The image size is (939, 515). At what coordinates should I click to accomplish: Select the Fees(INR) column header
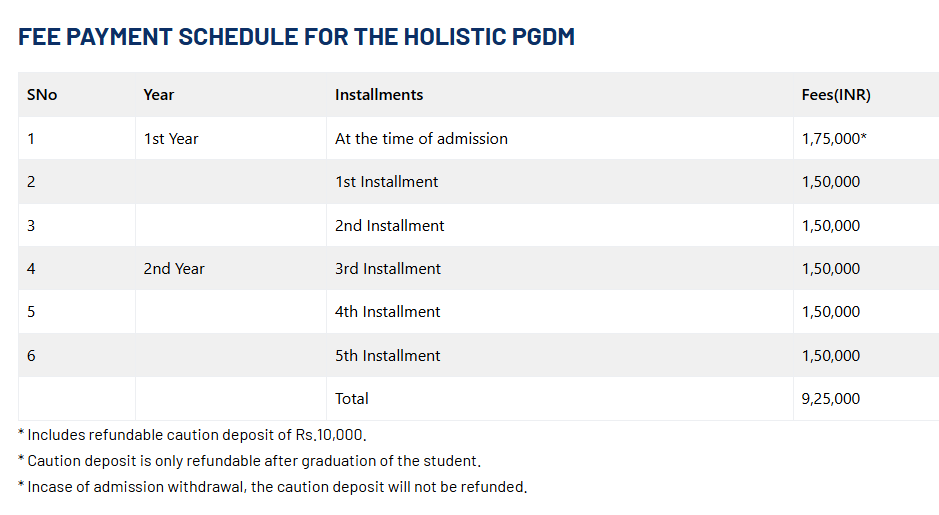click(x=836, y=95)
